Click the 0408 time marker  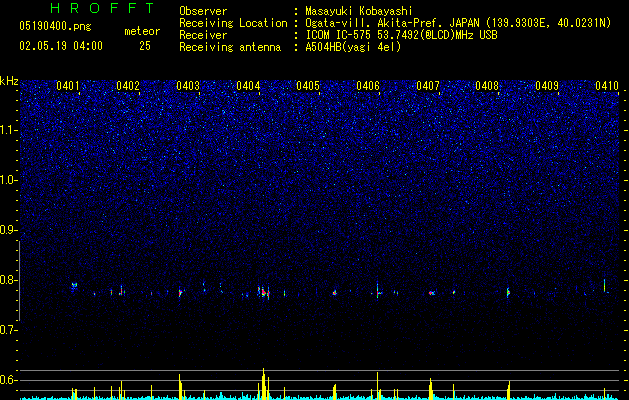[487, 86]
